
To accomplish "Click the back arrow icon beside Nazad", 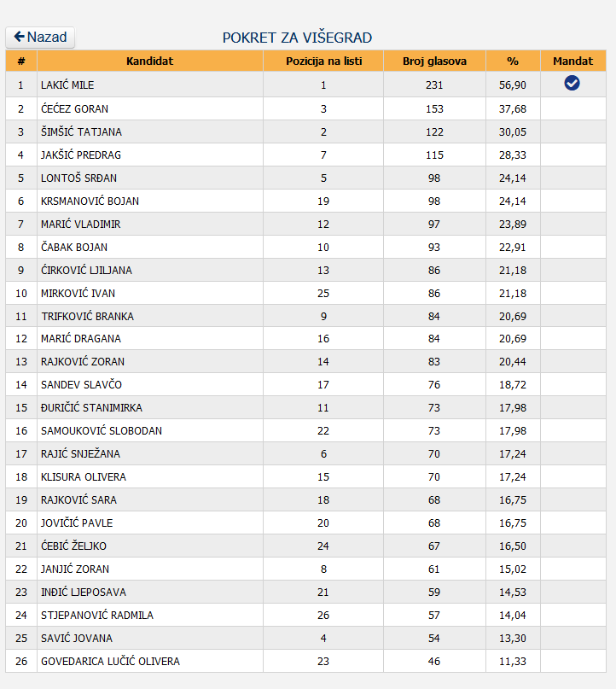I will [x=19, y=37].
